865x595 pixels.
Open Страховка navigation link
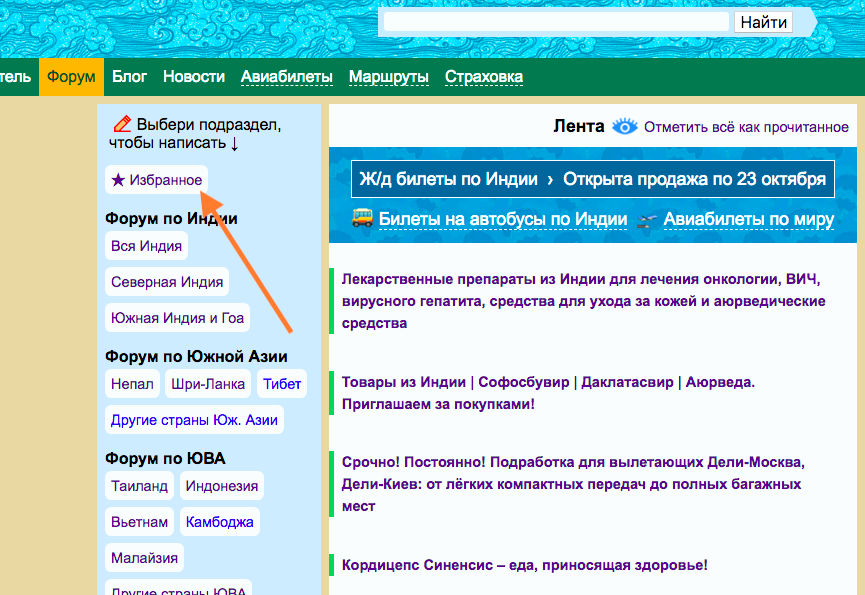[484, 77]
